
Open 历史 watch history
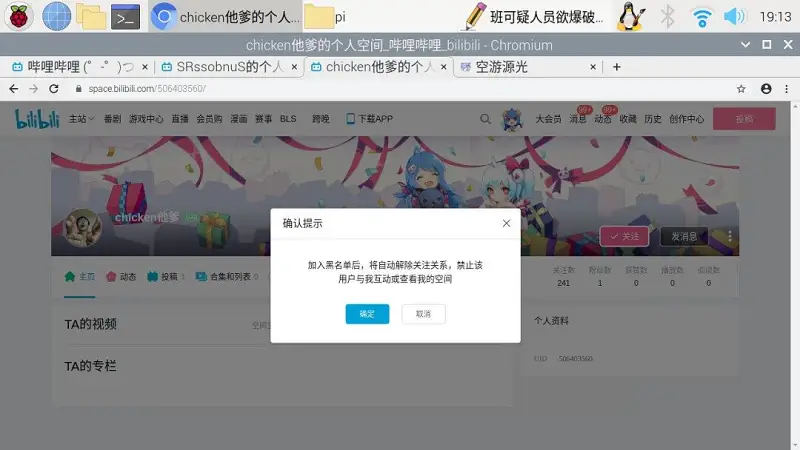point(653,119)
